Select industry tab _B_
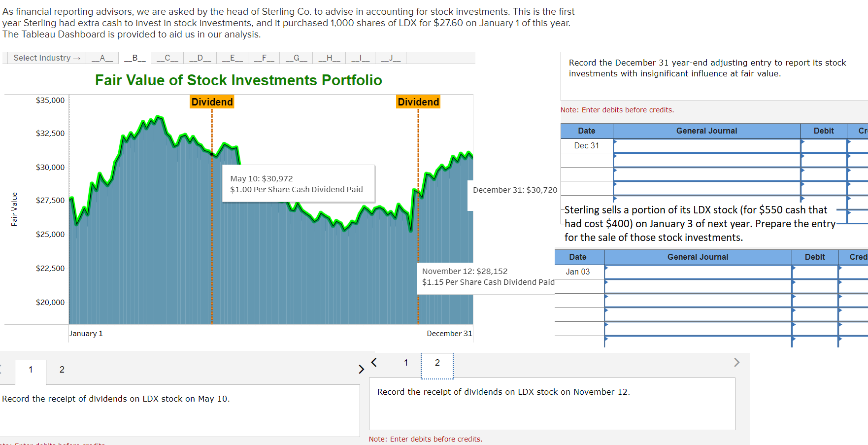The height and width of the screenshot is (445, 868). (x=135, y=58)
